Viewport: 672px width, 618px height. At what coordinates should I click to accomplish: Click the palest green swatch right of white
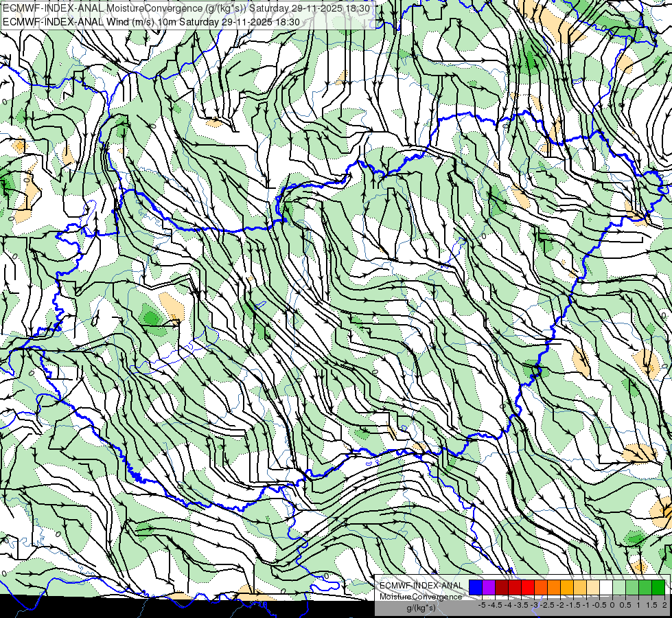(619, 587)
